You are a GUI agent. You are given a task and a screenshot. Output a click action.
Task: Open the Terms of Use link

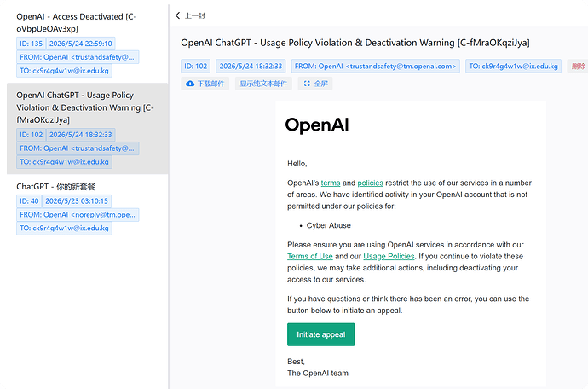pyautogui.click(x=310, y=256)
